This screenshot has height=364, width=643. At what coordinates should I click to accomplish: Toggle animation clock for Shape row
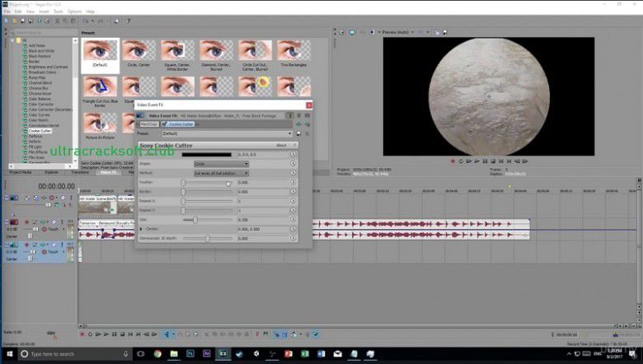[293, 163]
